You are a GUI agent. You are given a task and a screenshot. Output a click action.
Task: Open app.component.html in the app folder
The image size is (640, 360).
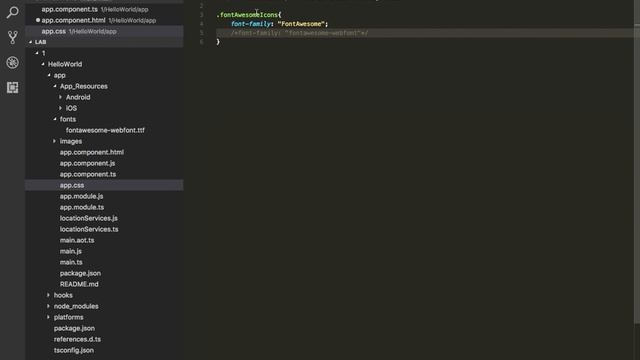point(91,152)
